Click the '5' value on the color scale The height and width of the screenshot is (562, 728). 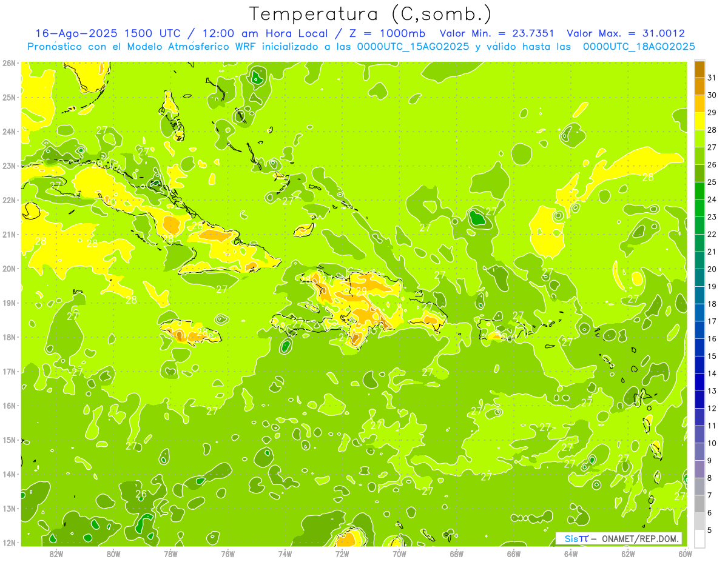[x=710, y=530]
